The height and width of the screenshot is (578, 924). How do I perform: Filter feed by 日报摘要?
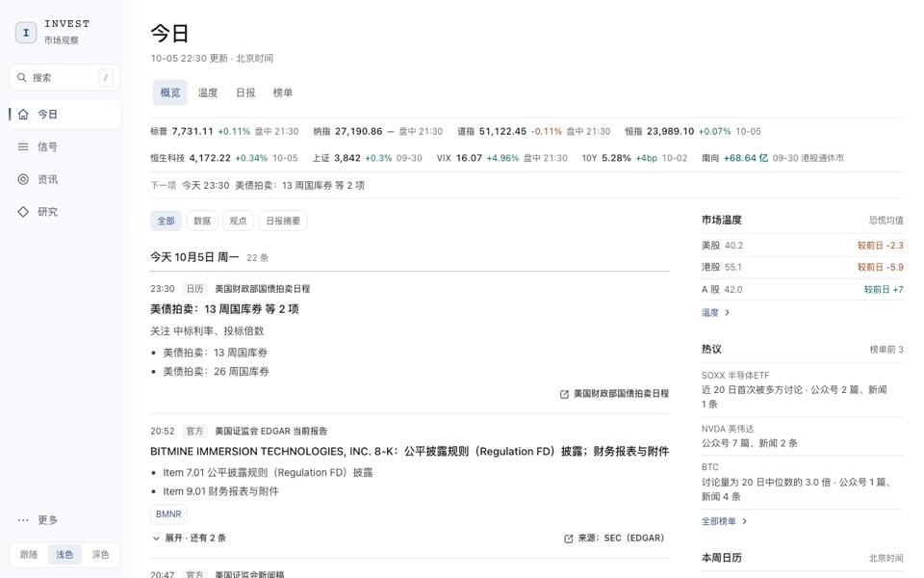point(283,221)
